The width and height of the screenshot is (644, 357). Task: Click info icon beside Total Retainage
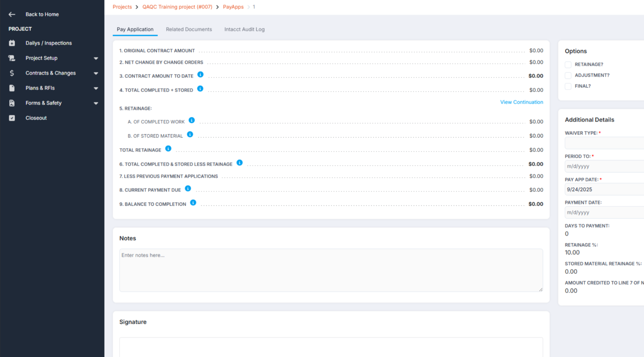168,149
